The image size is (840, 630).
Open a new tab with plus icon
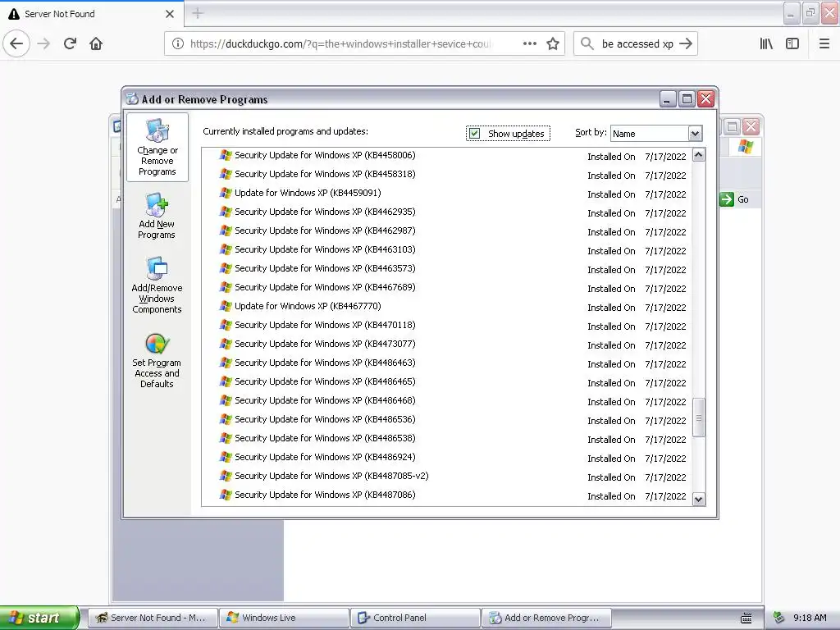tap(198, 13)
